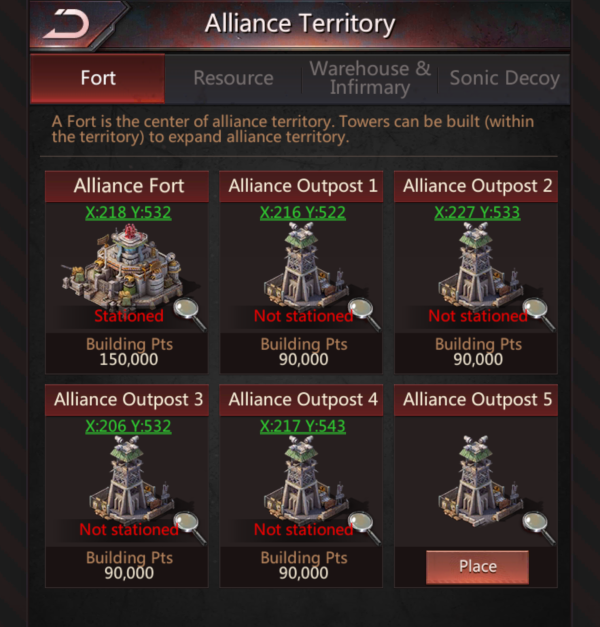Tap the back arrow icon
The height and width of the screenshot is (627, 600).
pos(67,24)
